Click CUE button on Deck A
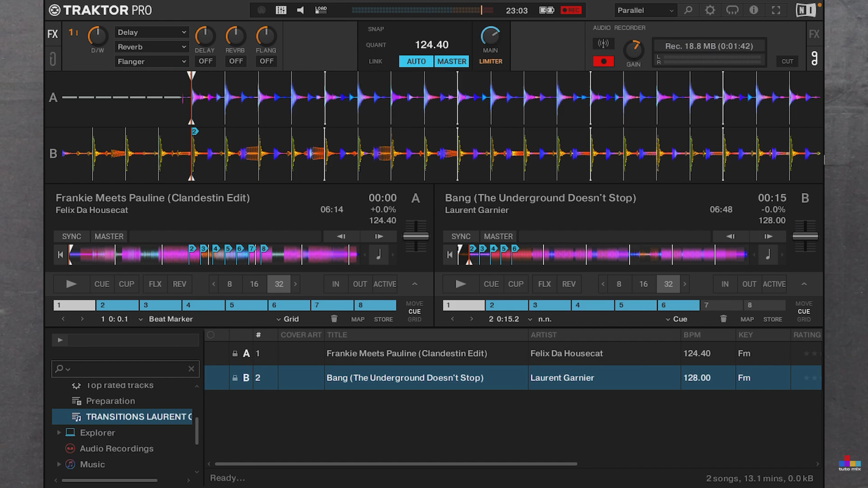Image resolution: width=868 pixels, height=488 pixels. 102,284
